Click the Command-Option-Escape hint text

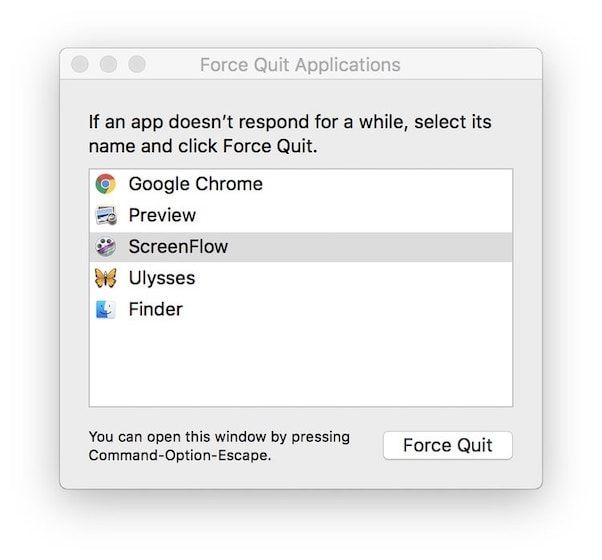tap(180, 445)
